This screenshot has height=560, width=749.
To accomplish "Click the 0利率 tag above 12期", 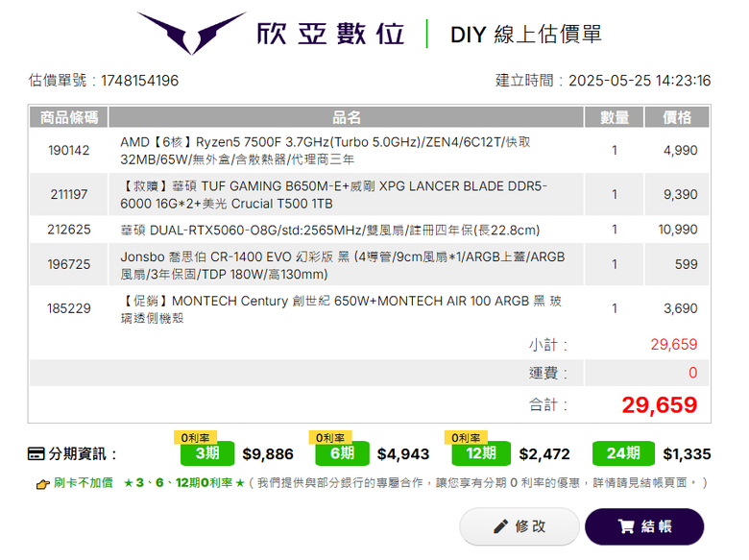I will point(466,437).
